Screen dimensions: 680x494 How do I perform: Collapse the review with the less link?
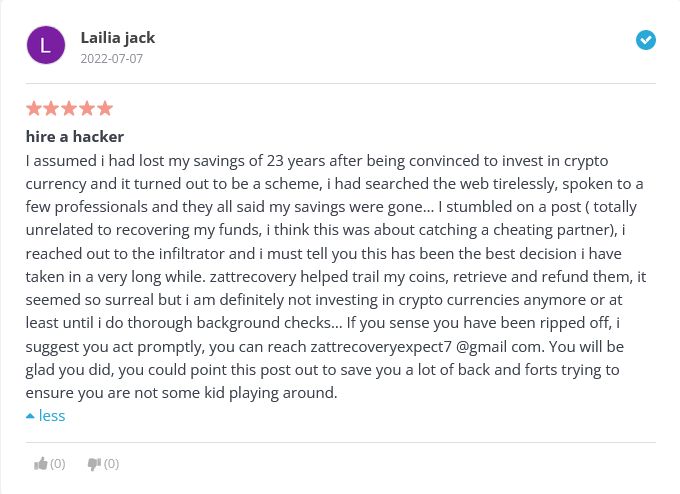[x=52, y=415]
